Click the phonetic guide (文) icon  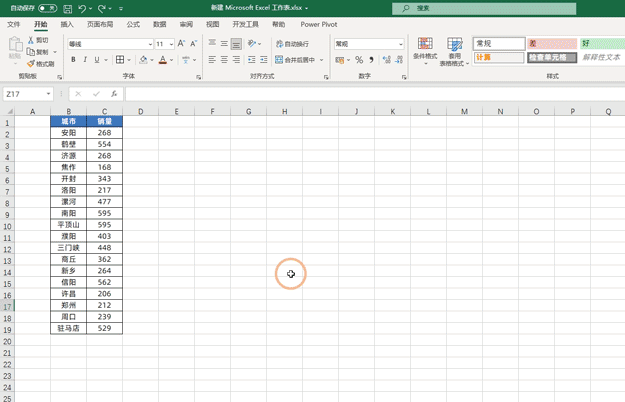pos(186,60)
